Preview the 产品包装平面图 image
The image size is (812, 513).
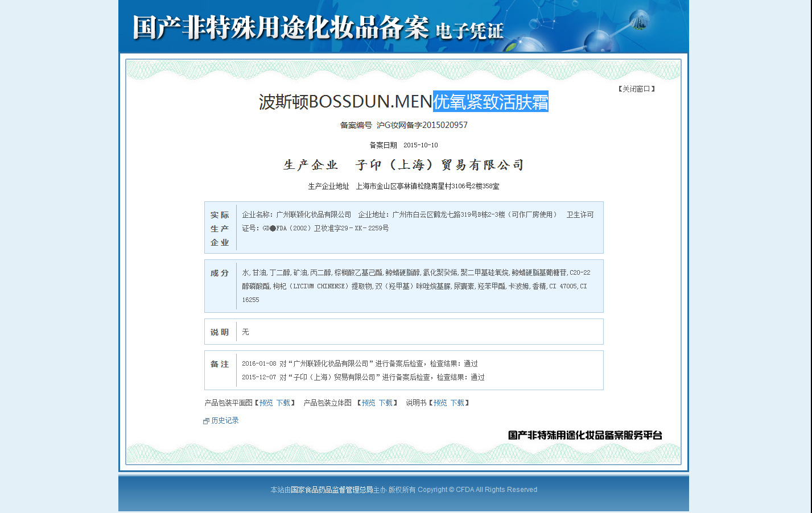pyautogui.click(x=266, y=403)
